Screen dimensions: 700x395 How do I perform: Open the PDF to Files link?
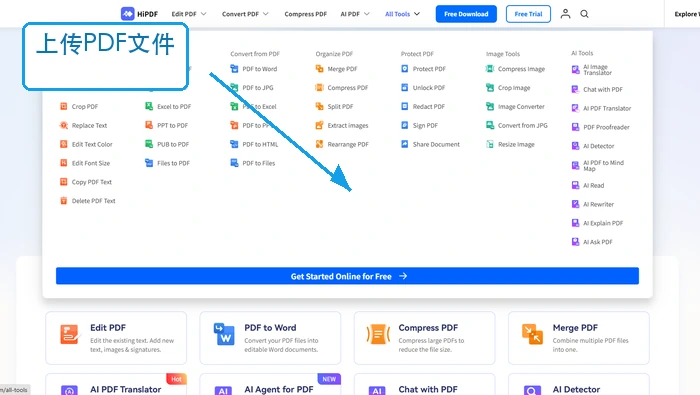point(258,163)
